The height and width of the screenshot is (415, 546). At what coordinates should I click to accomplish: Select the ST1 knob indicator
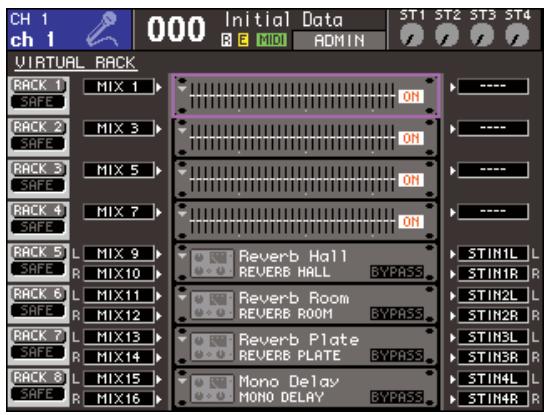[x=412, y=36]
